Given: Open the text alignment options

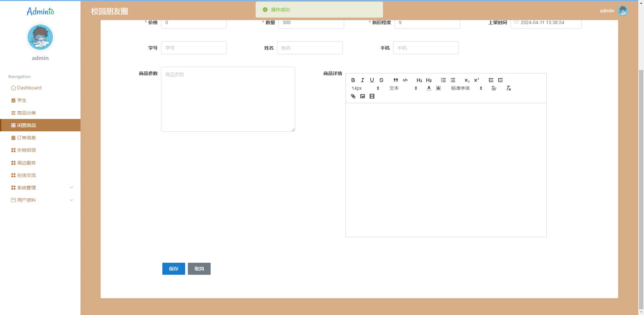Looking at the screenshot, I should pos(494,88).
